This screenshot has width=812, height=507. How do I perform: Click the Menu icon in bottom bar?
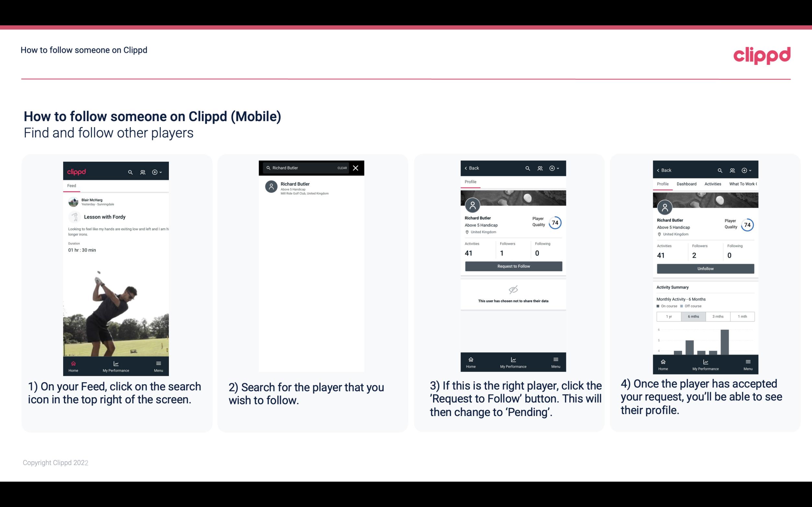[158, 363]
